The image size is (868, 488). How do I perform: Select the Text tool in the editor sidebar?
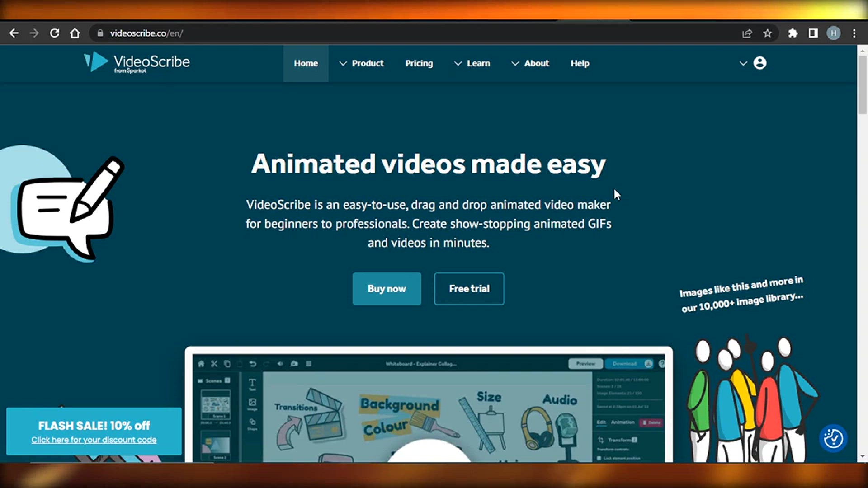[x=253, y=383]
